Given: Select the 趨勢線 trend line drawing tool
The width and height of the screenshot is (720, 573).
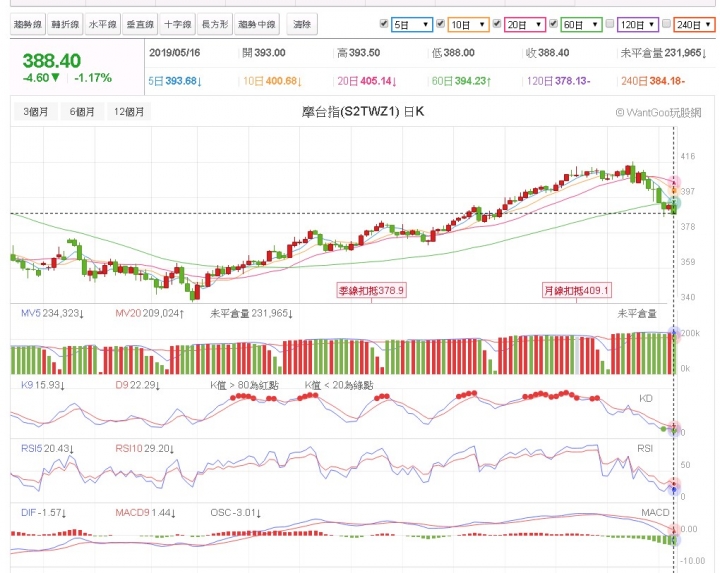Looking at the screenshot, I should click(28, 24).
